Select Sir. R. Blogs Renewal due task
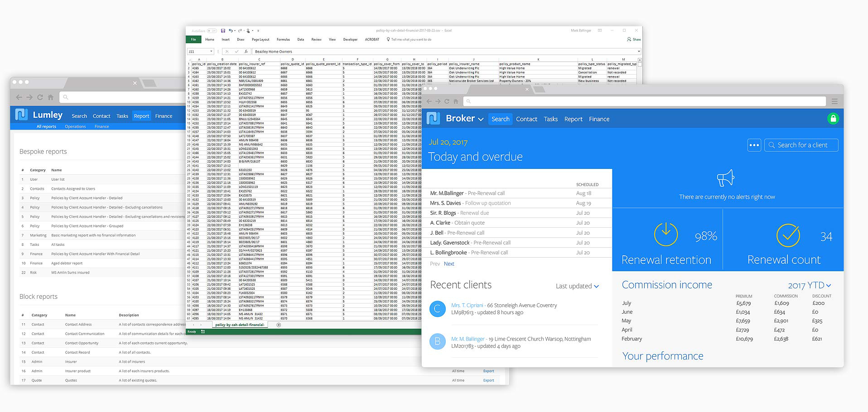Viewport: 868px width, 412px height. pyautogui.click(x=516, y=213)
